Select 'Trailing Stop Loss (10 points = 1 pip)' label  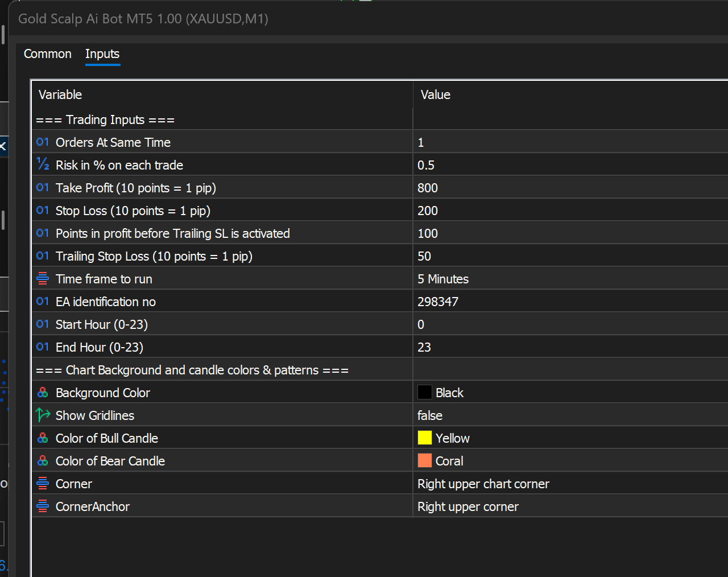tap(154, 256)
